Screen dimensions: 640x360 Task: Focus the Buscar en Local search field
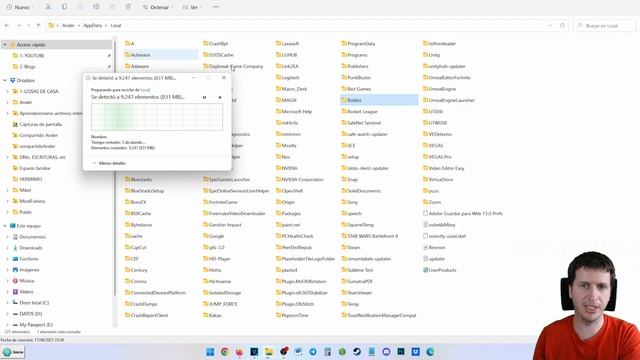[x=604, y=25]
